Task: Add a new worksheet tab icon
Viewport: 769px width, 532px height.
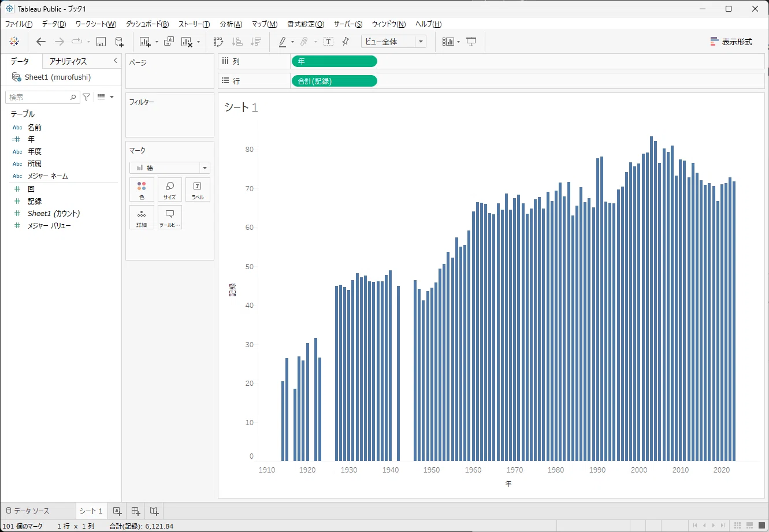Action: coord(117,511)
